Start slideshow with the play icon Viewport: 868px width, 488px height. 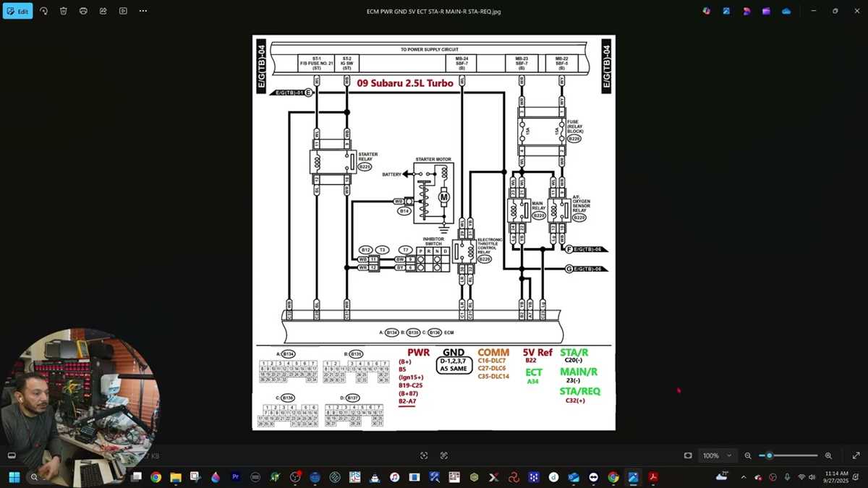pos(123,11)
